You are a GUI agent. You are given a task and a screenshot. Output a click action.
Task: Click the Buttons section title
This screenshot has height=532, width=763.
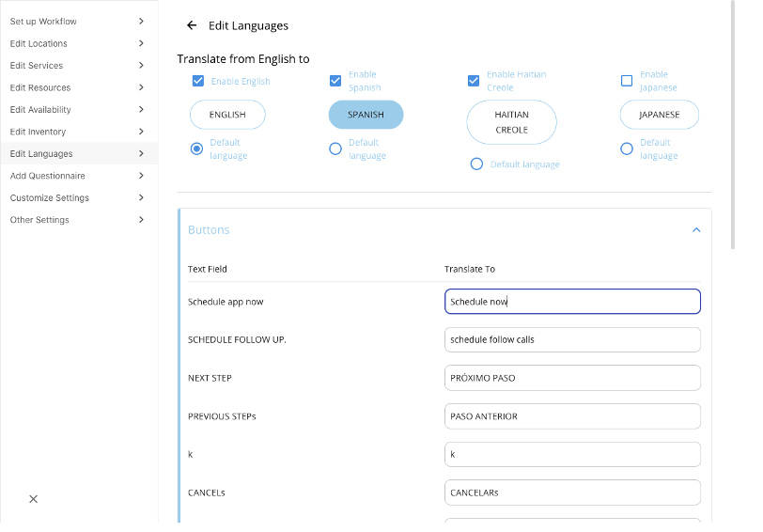(x=209, y=229)
